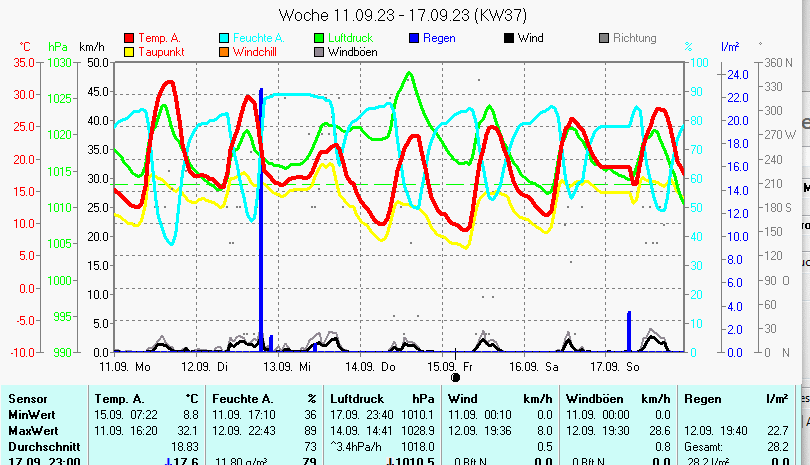Image resolution: width=810 pixels, height=465 pixels.
Task: Click the orange Windchill legend square
Action: pyautogui.click(x=223, y=51)
